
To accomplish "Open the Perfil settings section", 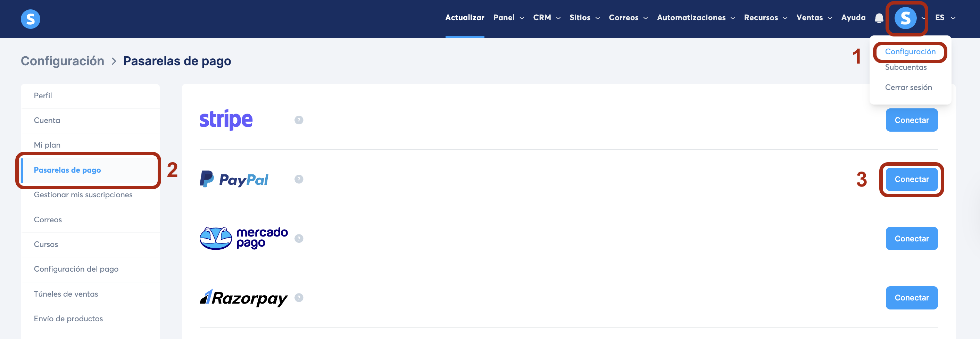I will coord(90,96).
